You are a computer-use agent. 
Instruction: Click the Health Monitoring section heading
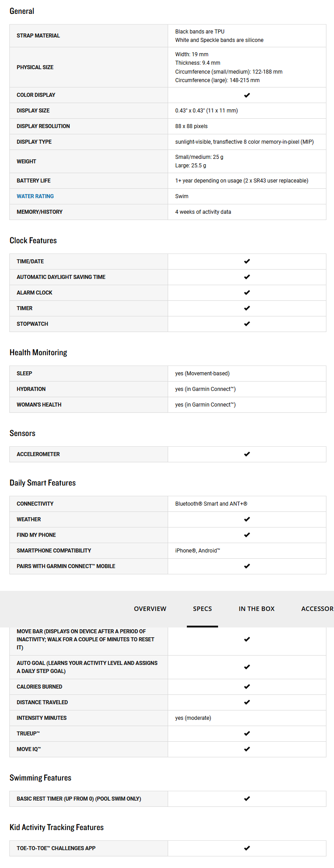[38, 353]
